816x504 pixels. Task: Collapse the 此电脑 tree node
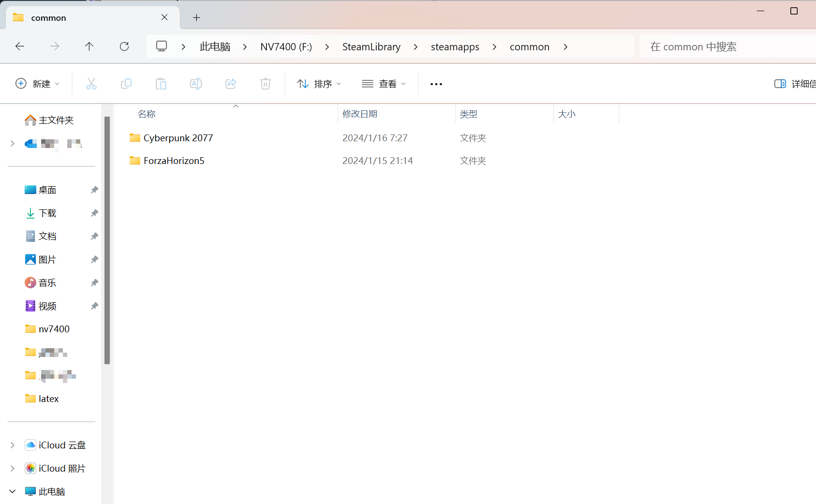tap(13, 491)
